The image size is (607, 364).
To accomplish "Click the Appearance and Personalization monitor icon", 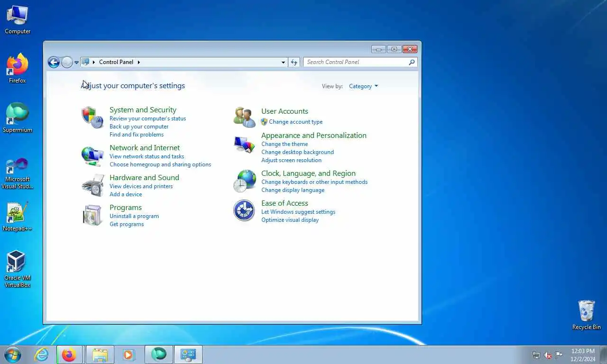I will 245,144.
